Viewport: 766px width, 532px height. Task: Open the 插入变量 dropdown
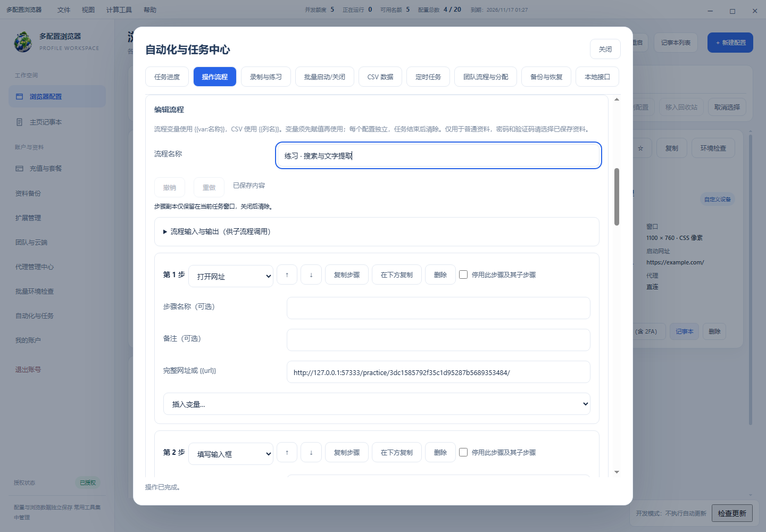[377, 404]
